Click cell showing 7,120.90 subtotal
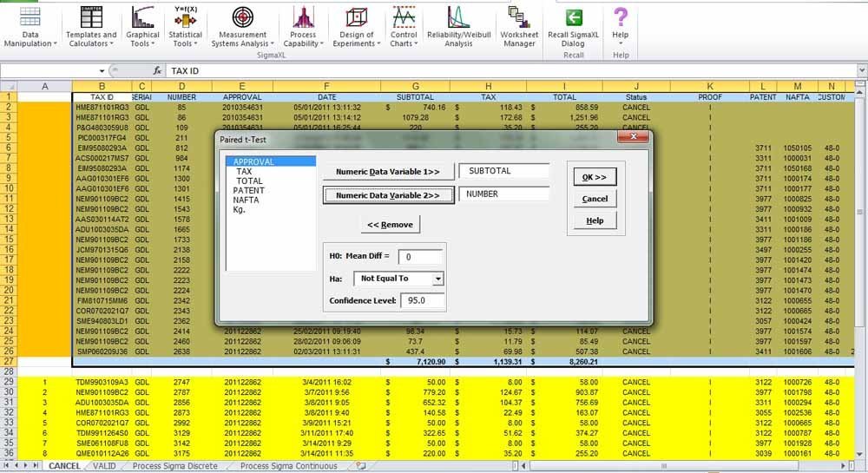The height and width of the screenshot is (473, 868). tap(415, 362)
